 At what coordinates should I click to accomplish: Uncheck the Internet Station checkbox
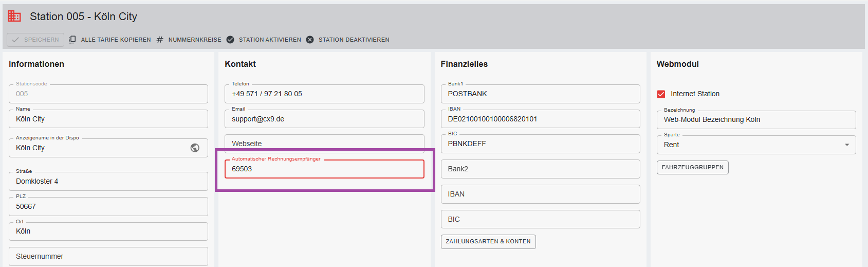[661, 94]
